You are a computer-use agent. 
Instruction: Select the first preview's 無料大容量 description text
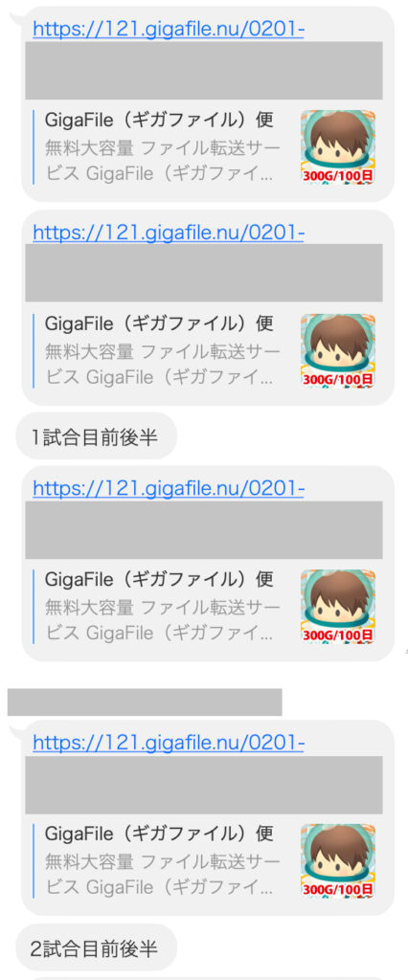pyautogui.click(x=163, y=161)
